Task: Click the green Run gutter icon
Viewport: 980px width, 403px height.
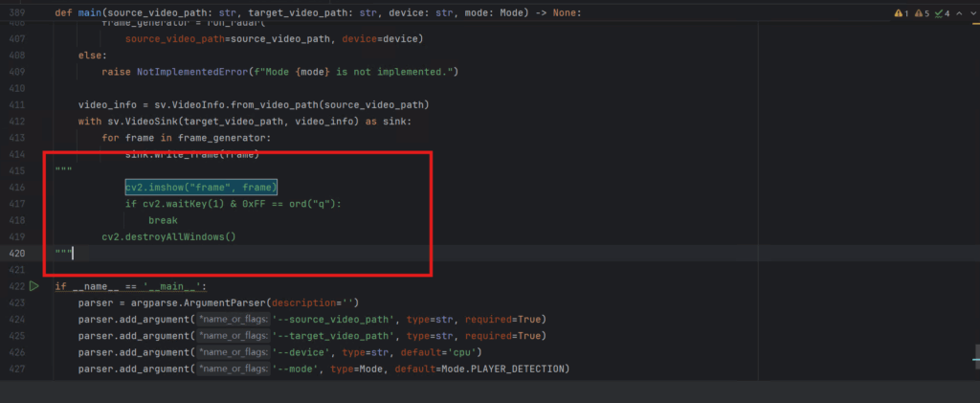Action: [x=33, y=286]
